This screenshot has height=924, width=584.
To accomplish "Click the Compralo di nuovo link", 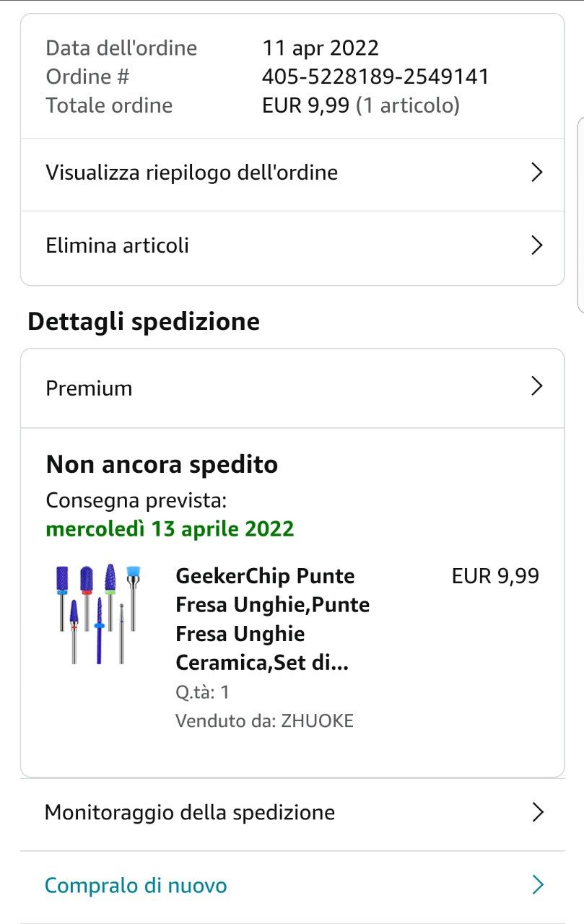I will [136, 886].
